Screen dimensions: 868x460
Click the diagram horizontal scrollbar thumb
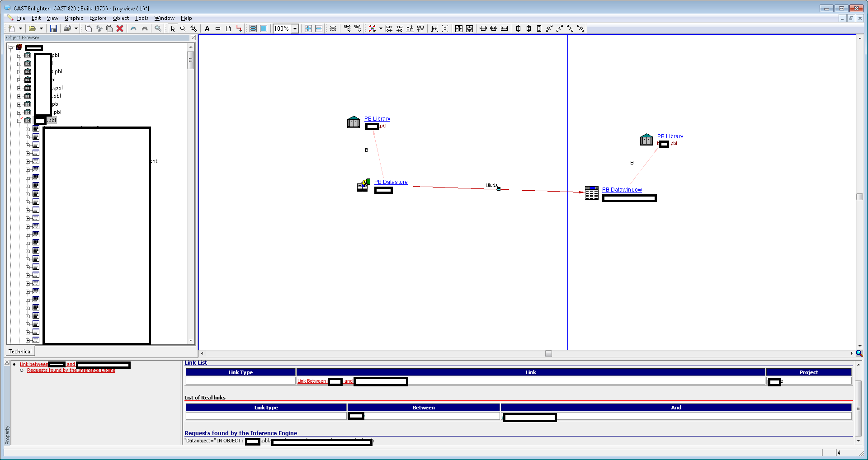(548, 354)
